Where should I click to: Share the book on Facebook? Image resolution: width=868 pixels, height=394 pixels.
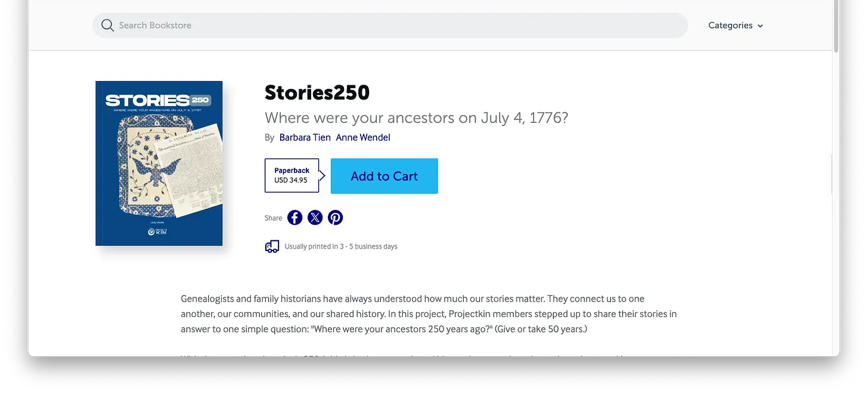click(295, 218)
